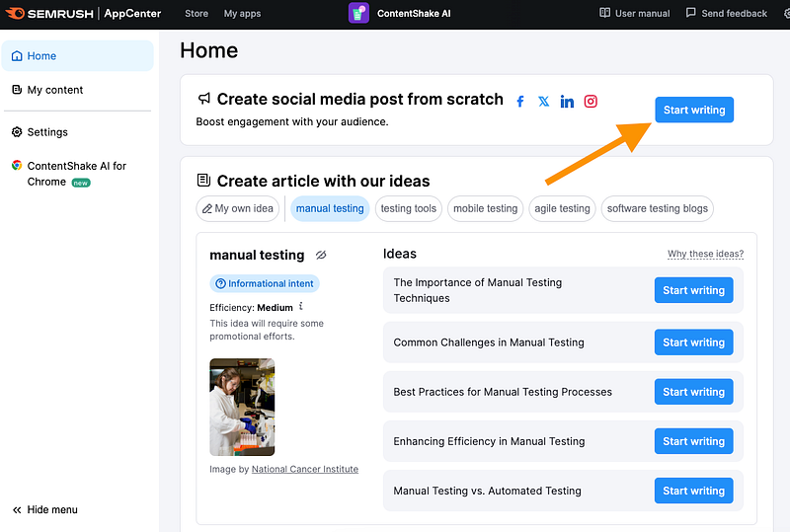Select the mobile testing topic chip
This screenshot has height=532, width=790.
pyautogui.click(x=485, y=208)
